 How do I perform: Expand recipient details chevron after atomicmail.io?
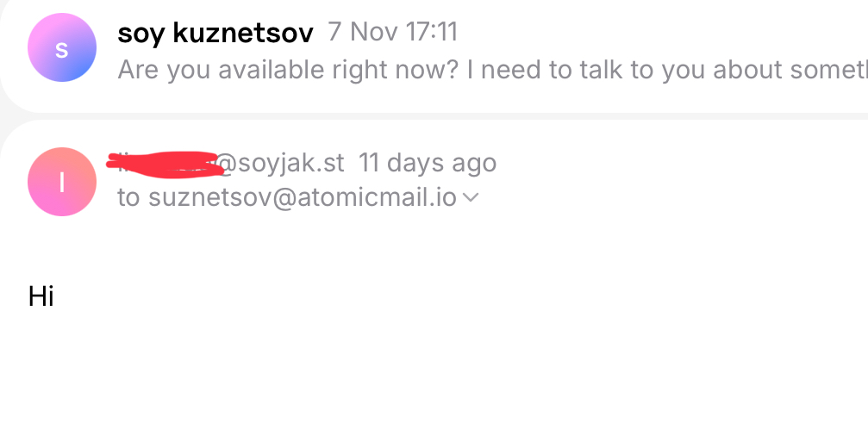(x=471, y=198)
